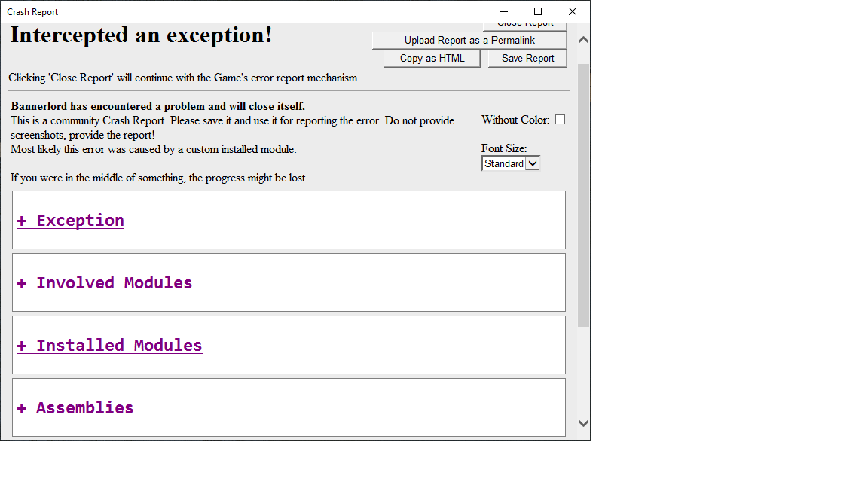868x488 pixels.
Task: Click the scrollbar up arrow
Action: 583,40
